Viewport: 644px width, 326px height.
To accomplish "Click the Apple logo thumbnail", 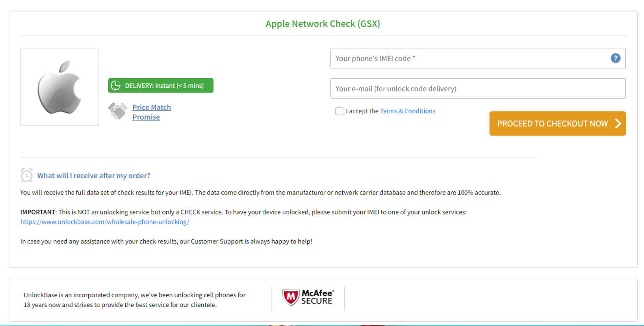I will click(59, 87).
